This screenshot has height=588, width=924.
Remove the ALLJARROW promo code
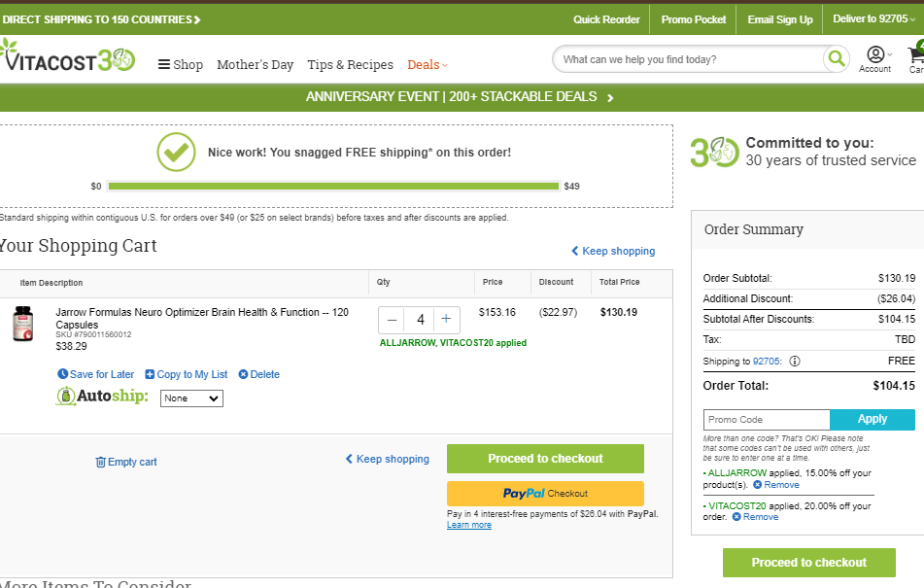point(776,485)
